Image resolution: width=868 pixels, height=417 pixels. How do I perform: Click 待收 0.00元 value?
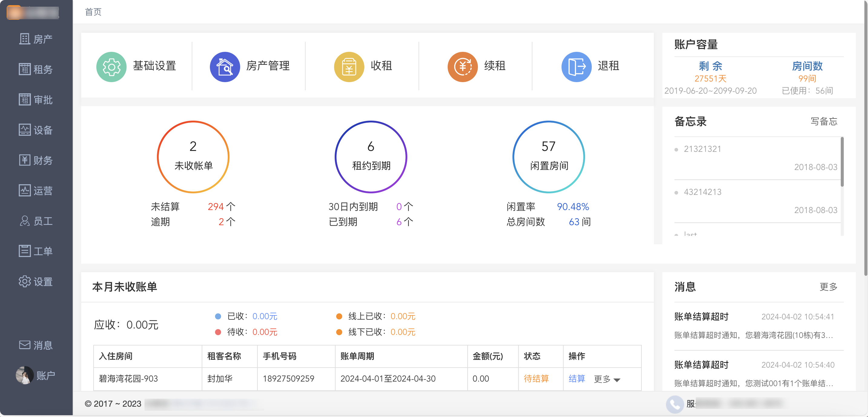(265, 332)
